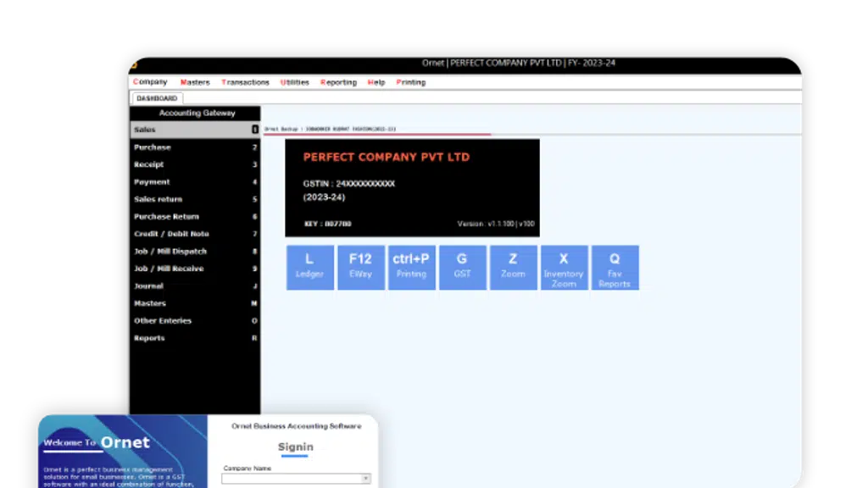The width and height of the screenshot is (868, 488).
Task: Select Masters in the sidebar list
Action: pyautogui.click(x=195, y=303)
